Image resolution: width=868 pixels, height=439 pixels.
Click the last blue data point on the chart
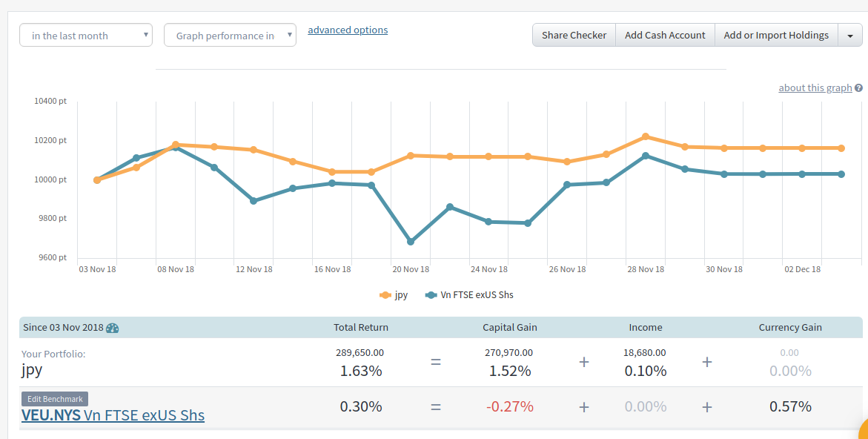tap(841, 174)
